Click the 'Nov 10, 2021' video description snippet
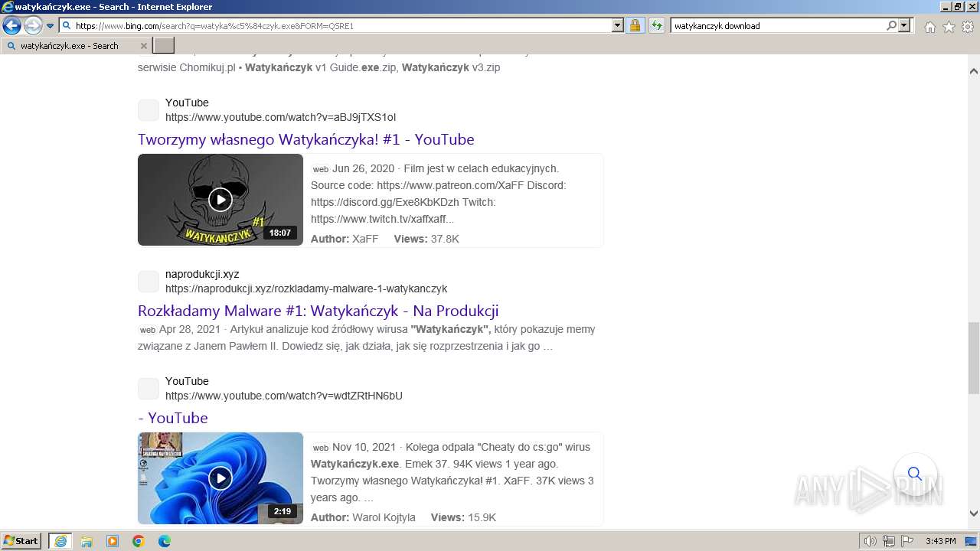 [452, 472]
